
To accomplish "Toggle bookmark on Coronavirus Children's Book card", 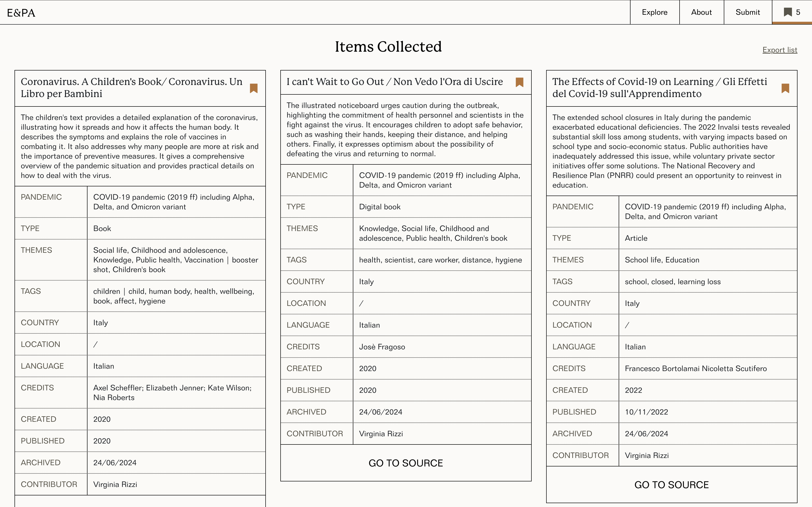I will pyautogui.click(x=254, y=89).
